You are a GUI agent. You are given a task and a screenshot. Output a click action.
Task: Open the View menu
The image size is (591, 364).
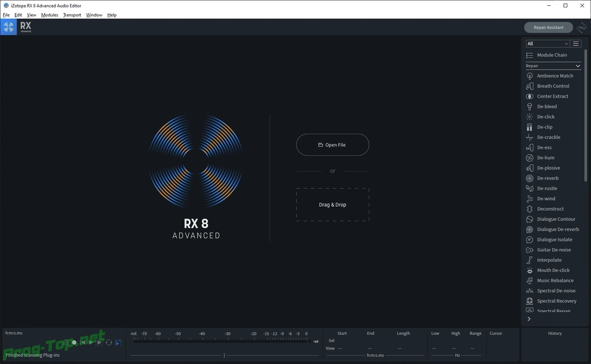pyautogui.click(x=32, y=15)
